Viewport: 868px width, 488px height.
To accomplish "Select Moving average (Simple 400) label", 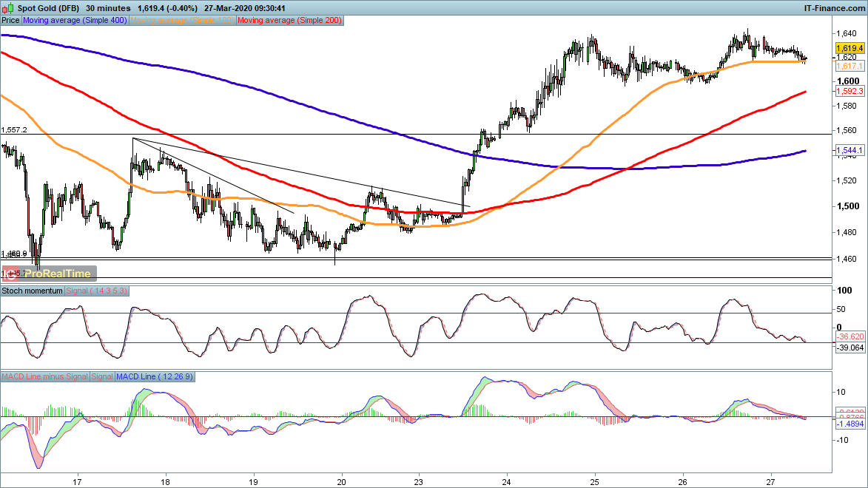I will [75, 20].
